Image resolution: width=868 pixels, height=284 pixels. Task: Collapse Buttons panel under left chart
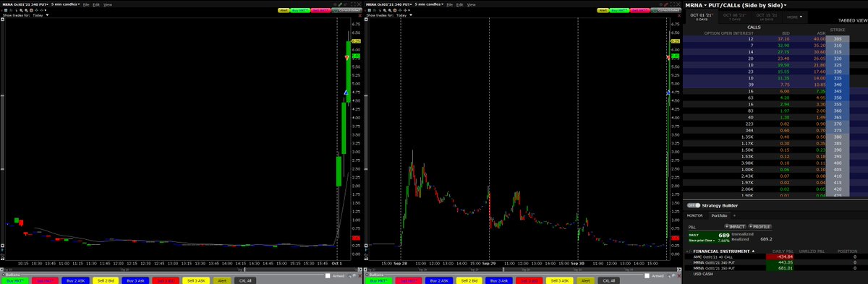pyautogui.click(x=3, y=275)
